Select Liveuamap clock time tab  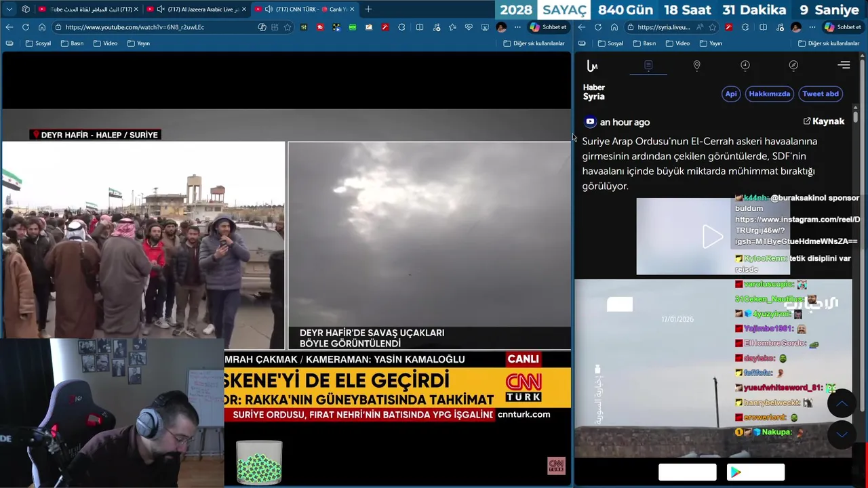click(745, 66)
